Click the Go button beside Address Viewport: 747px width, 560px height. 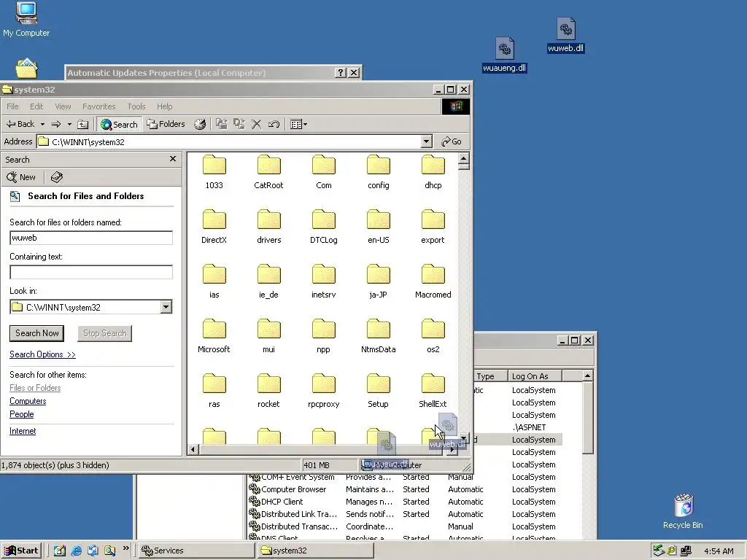pyautogui.click(x=451, y=141)
